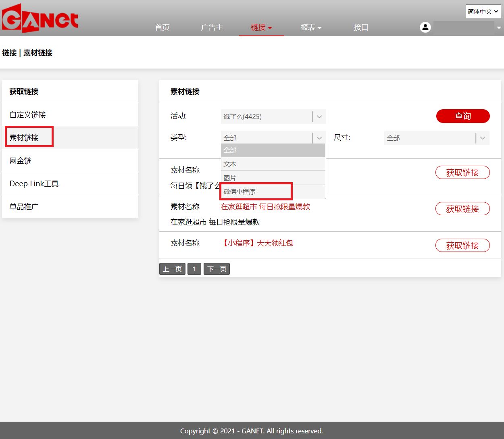The width and height of the screenshot is (504, 439).
Task: Click the copyright footer text
Action: pyautogui.click(x=252, y=431)
